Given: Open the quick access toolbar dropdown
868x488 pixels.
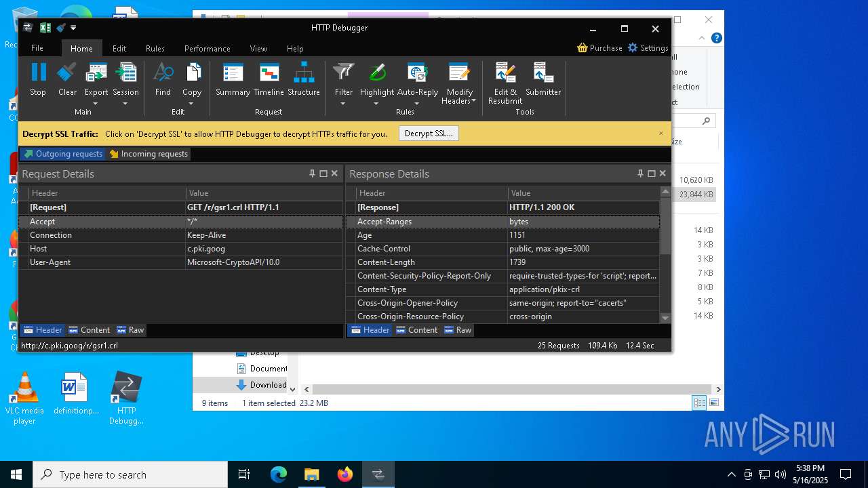Looking at the screenshot, I should [73, 28].
